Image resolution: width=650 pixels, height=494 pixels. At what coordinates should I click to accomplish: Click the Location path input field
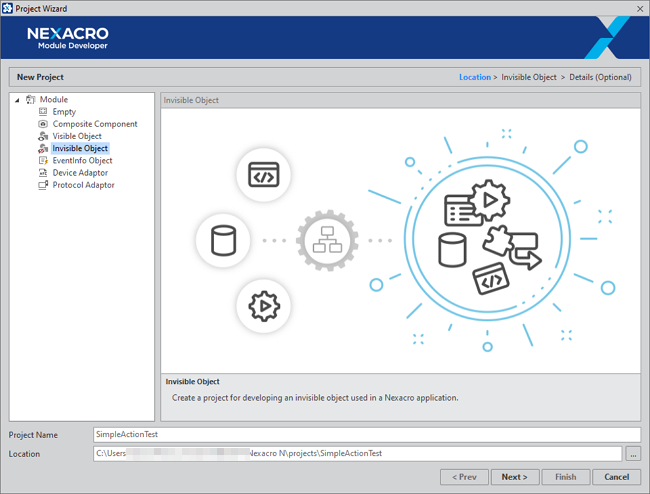[x=357, y=454]
